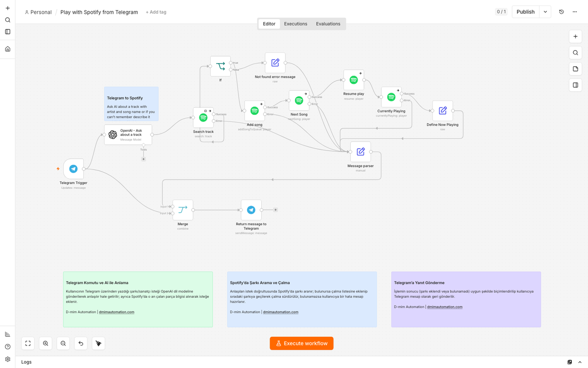The image size is (588, 368).
Task: Add tool under OpenAI node plus
Action: [144, 159]
